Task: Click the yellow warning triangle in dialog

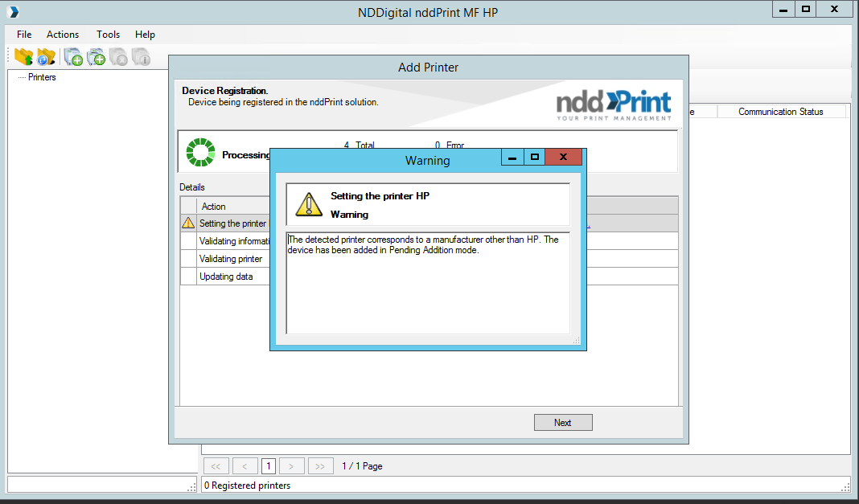Action: (308, 204)
